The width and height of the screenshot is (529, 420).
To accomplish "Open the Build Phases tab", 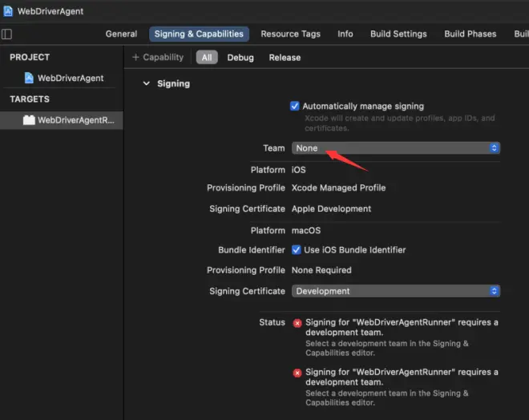I will [470, 34].
